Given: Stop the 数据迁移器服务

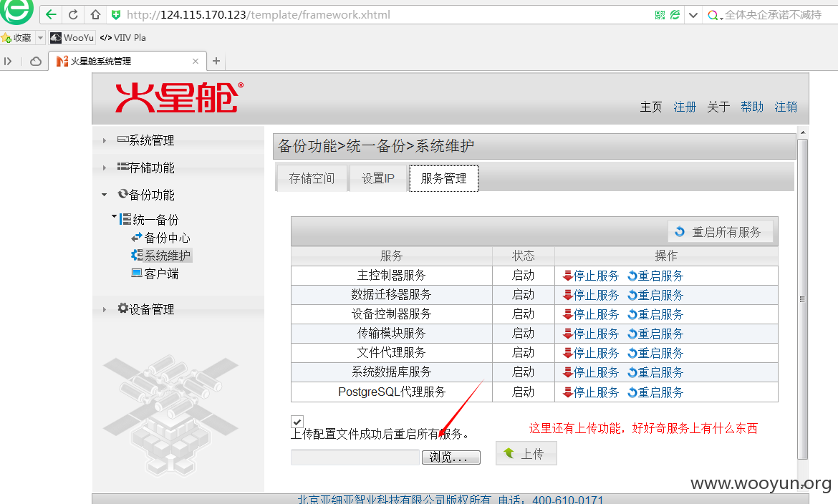Looking at the screenshot, I should [591, 295].
